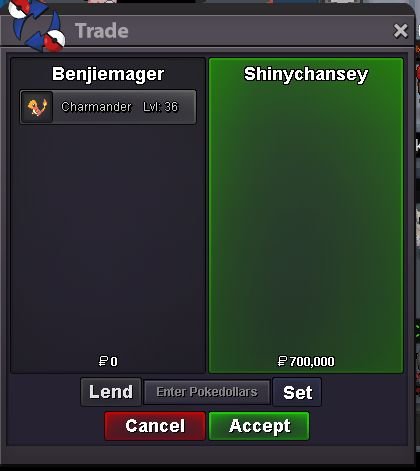Click Benjiemager's 0 Pokedollar amount
This screenshot has height=471, width=420.
114,361
